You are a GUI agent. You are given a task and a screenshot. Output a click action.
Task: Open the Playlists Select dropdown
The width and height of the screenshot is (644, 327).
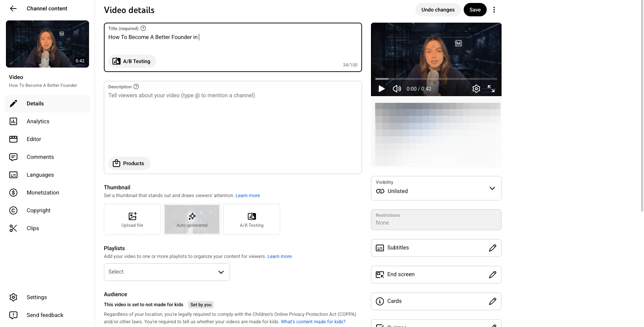167,272
